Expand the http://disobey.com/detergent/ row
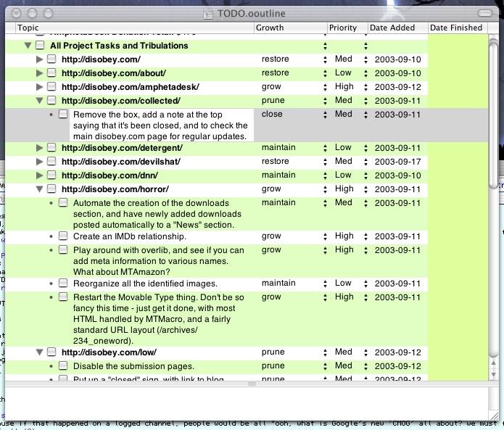This screenshot has width=504, height=430. [x=40, y=148]
